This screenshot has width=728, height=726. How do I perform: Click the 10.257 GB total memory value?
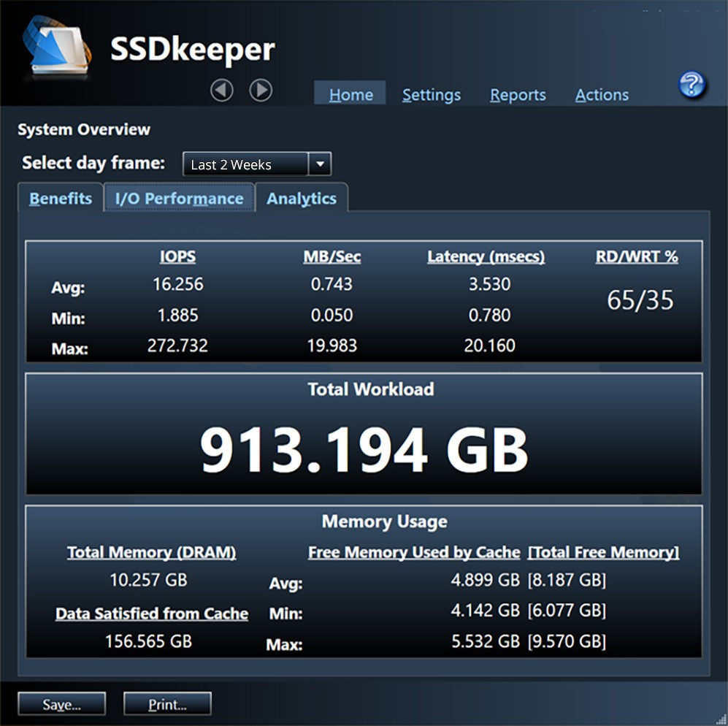click(x=148, y=579)
